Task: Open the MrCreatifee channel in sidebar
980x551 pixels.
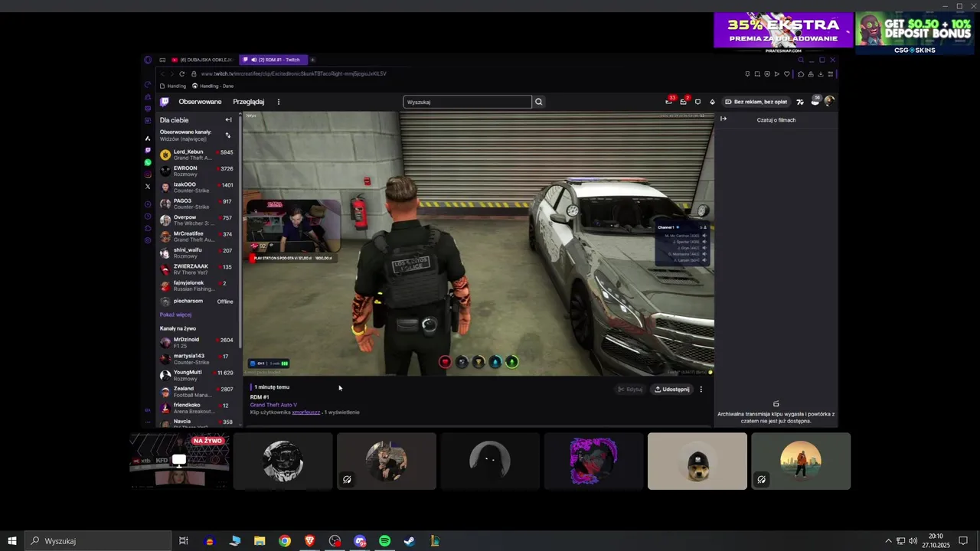Action: 198,236
